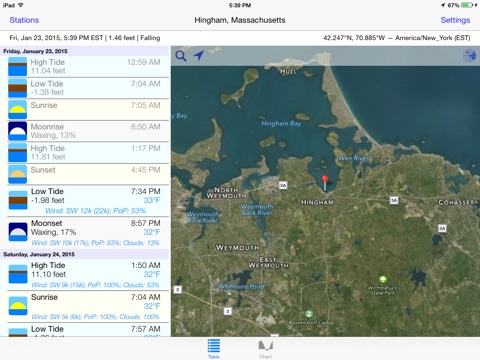The height and width of the screenshot is (360, 480).
Task: Tap the 7:34 PM Low Tide icon
Action: [x=18, y=200]
